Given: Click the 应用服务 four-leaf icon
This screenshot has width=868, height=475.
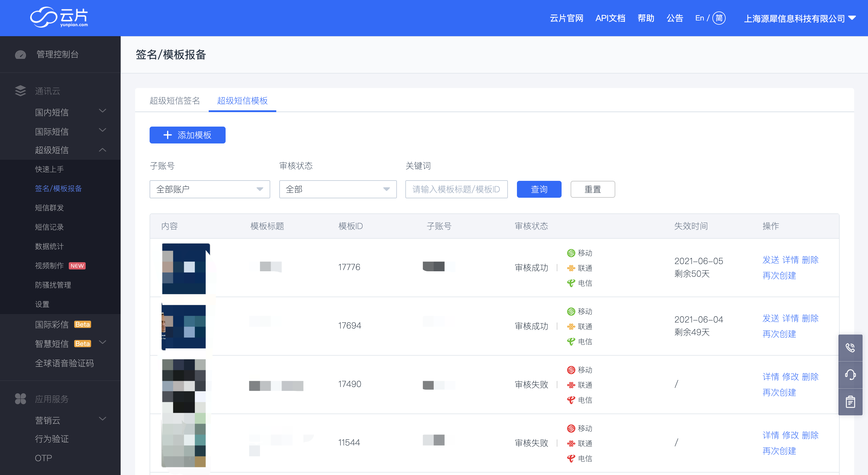Looking at the screenshot, I should 20,399.
